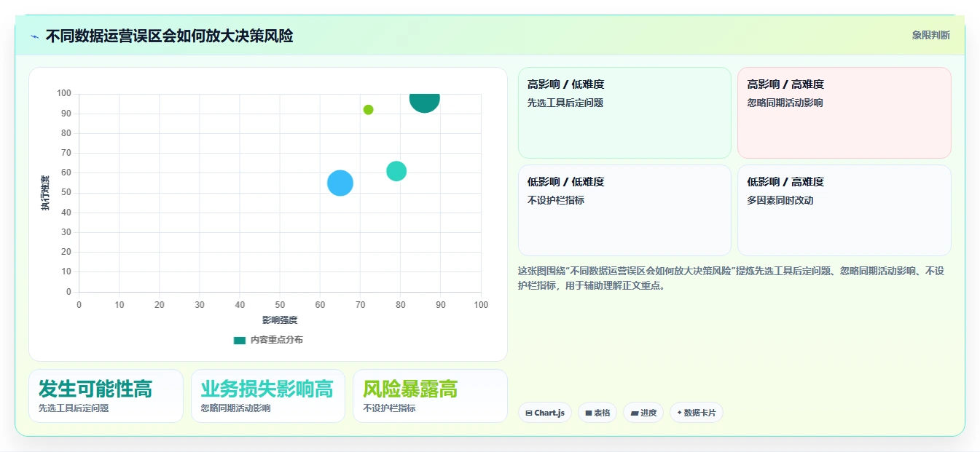Viewport: 980px width, 452px height.
Task: Select the 高影响 / 低难度 quadrant card
Action: [624, 113]
